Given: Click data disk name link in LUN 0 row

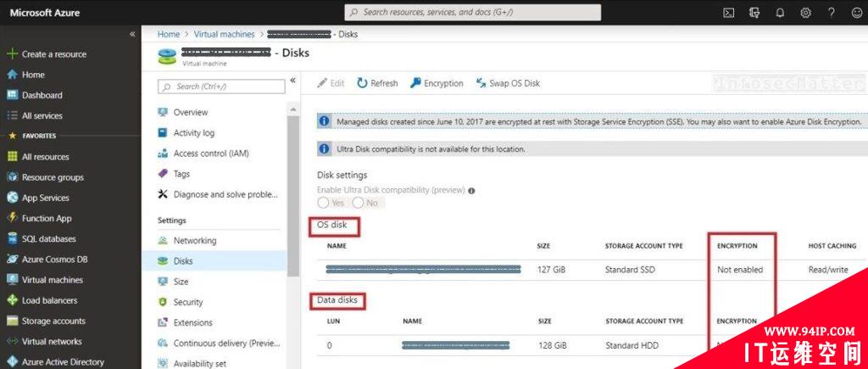Looking at the screenshot, I should coord(456,345).
